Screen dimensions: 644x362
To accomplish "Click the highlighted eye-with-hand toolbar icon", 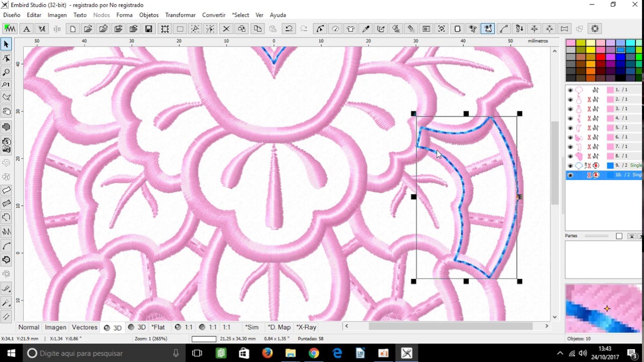I will coord(488,29).
